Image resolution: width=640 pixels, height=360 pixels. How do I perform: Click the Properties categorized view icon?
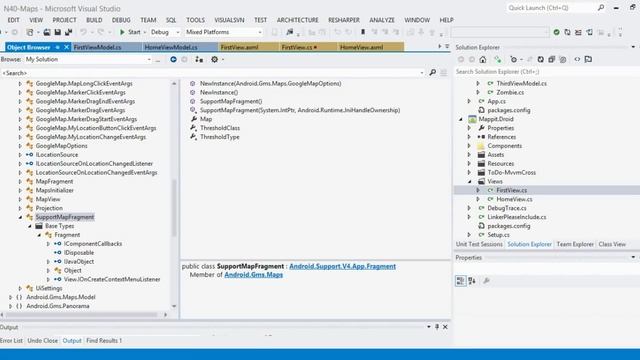tap(460, 281)
